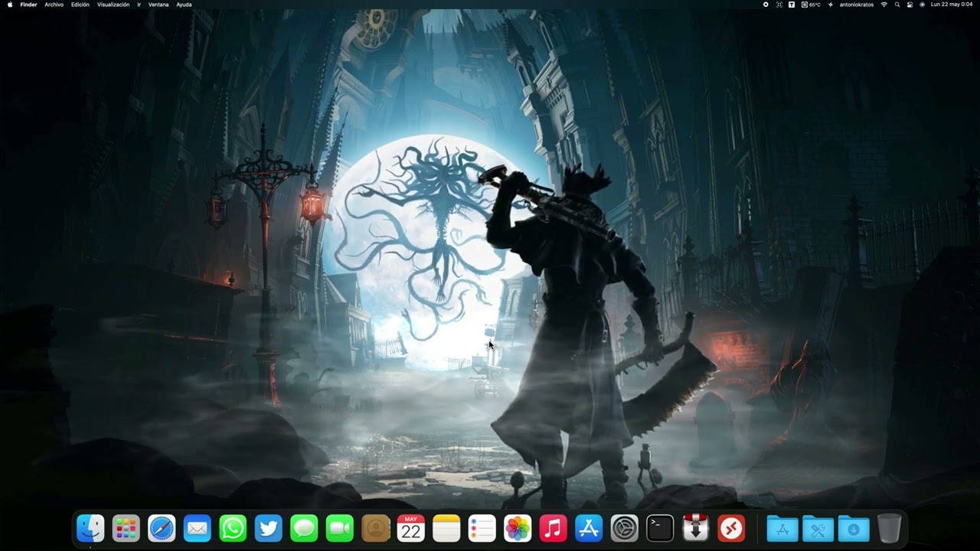This screenshot has height=551, width=980.
Task: Open the Ventana menu
Action: tap(158, 5)
